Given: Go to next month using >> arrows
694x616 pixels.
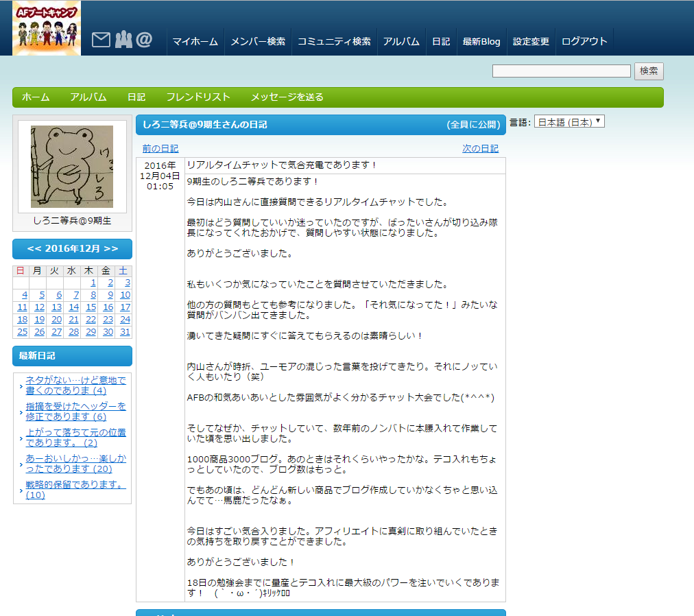Looking at the screenshot, I should pyautogui.click(x=111, y=248).
